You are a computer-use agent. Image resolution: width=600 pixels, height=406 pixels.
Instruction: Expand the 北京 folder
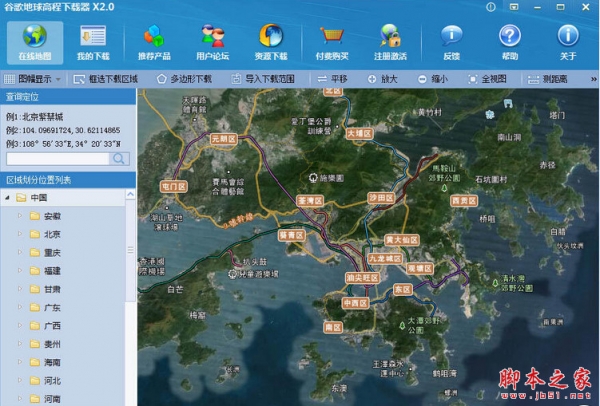tap(20, 234)
